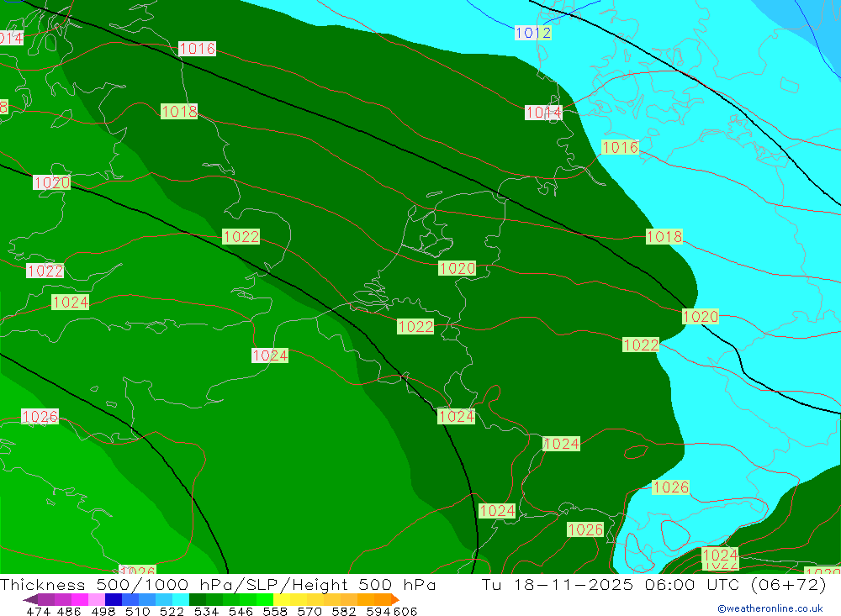Click the 1024 label off Cornwall
The image size is (841, 616).
click(71, 303)
